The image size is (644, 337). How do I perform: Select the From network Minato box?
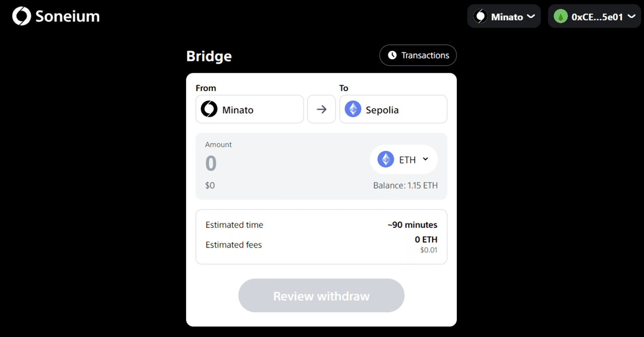[x=250, y=109]
